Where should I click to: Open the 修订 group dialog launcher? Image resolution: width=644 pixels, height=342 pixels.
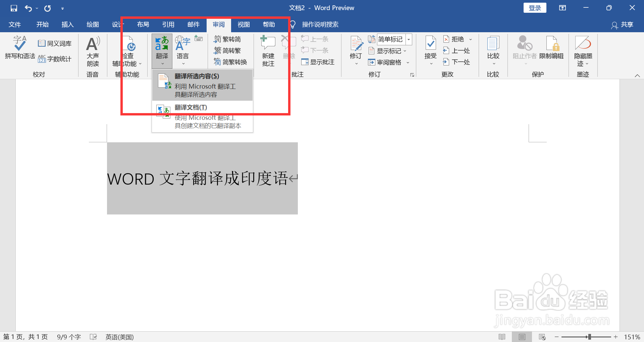pos(412,75)
